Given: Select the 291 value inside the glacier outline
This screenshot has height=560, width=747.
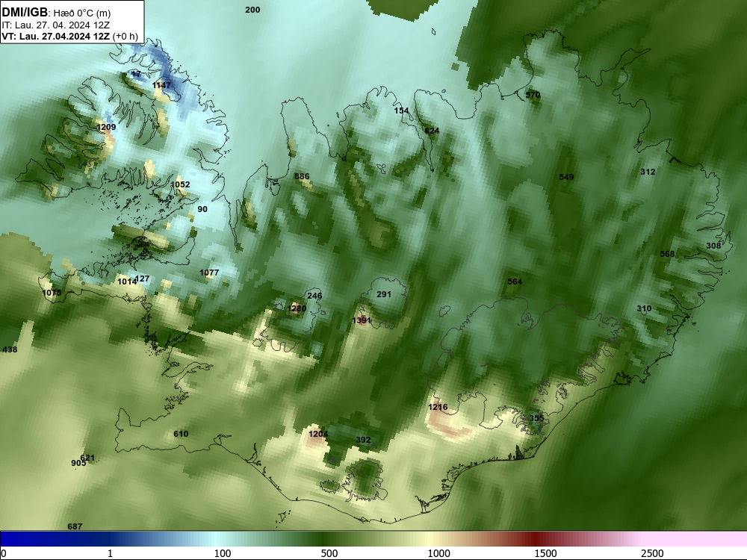Looking at the screenshot, I should tap(384, 294).
